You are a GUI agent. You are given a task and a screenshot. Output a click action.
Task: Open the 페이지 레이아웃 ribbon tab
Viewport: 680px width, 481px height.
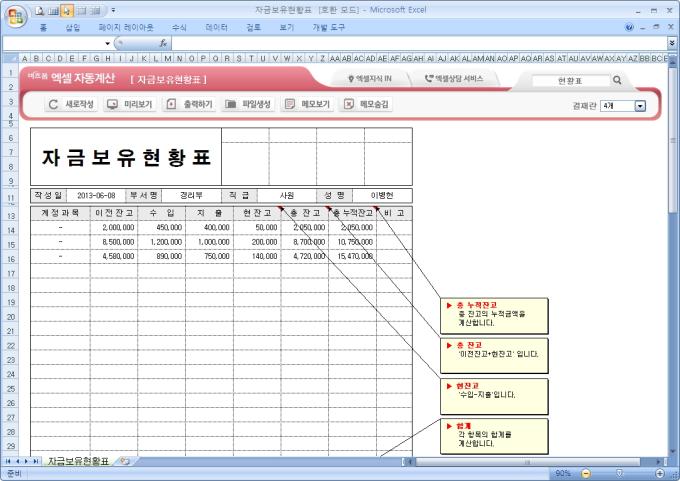coord(126,27)
